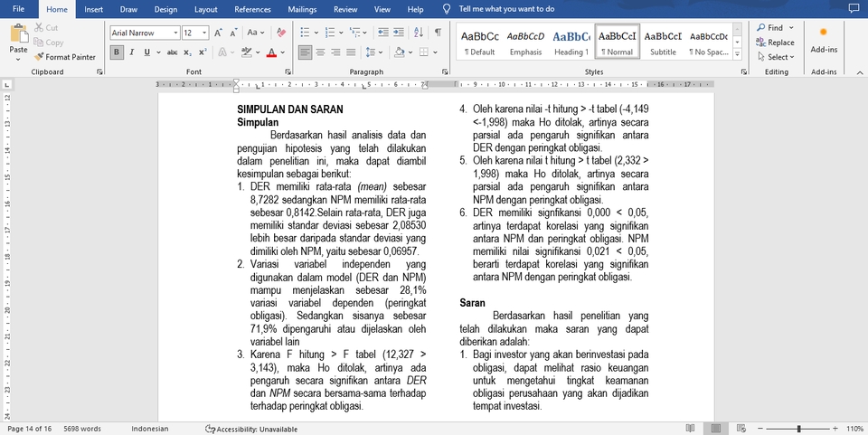Increase paragraph indent
Viewport: 868px width, 435px height.
(x=399, y=33)
